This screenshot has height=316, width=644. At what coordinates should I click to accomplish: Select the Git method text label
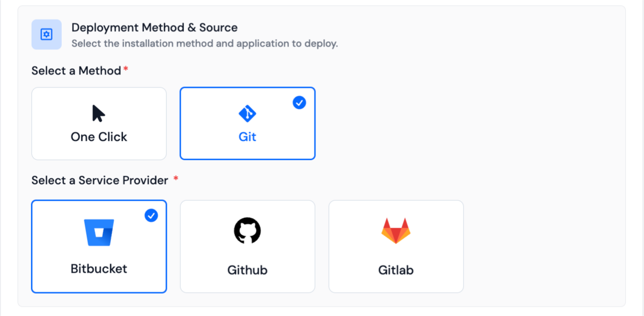coord(247,137)
